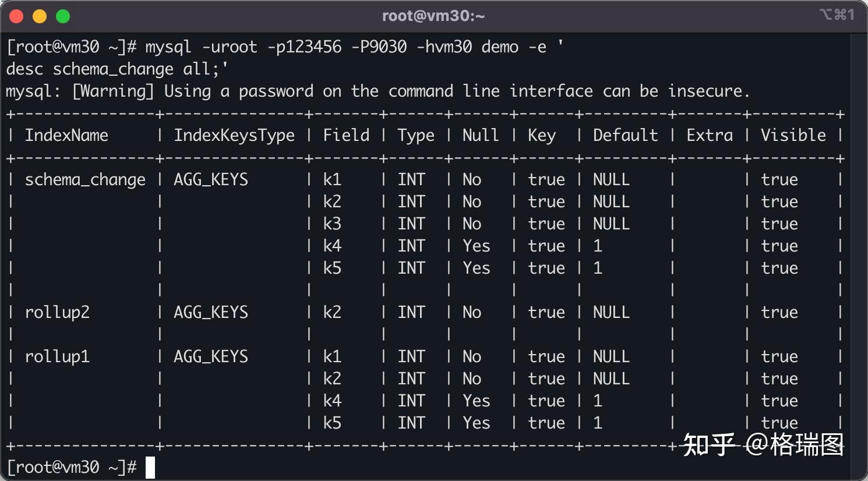This screenshot has width=868, height=481.
Task: Click the IndexName column header
Action: [66, 136]
